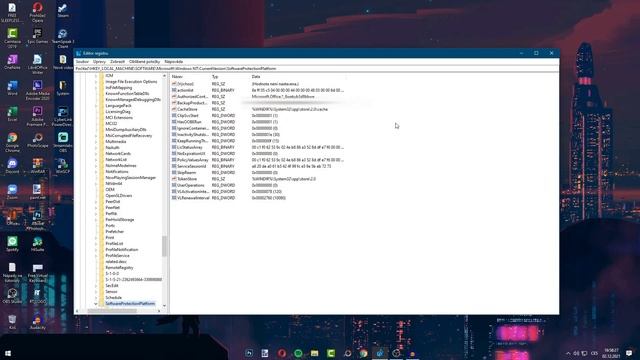Collapse the SoftwareProtectionPlatform key
The width and height of the screenshot is (640, 360).
pyautogui.click(x=96, y=304)
